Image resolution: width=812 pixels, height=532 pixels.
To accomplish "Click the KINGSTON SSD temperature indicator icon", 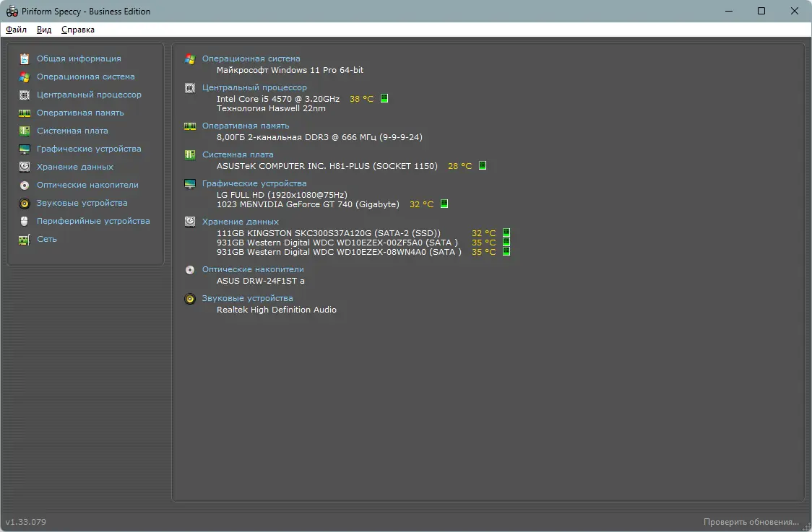I will 506,233.
